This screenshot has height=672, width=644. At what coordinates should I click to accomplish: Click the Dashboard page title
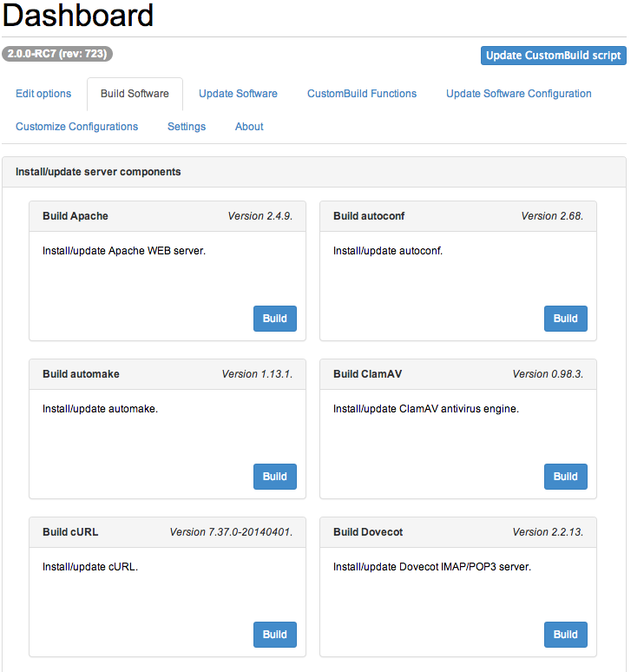[x=78, y=16]
